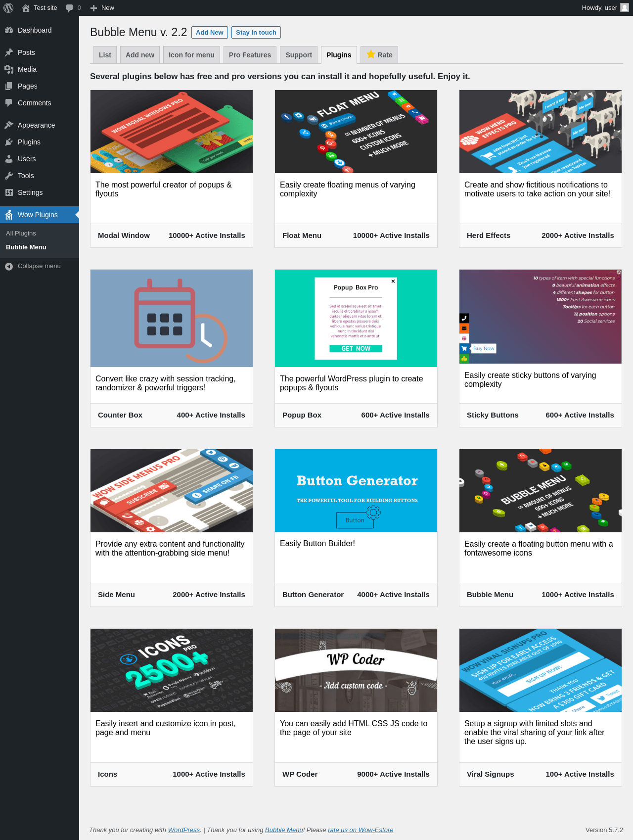633x840 pixels.
Task: Open the Counter Box calendar thumbnail
Action: [172, 318]
